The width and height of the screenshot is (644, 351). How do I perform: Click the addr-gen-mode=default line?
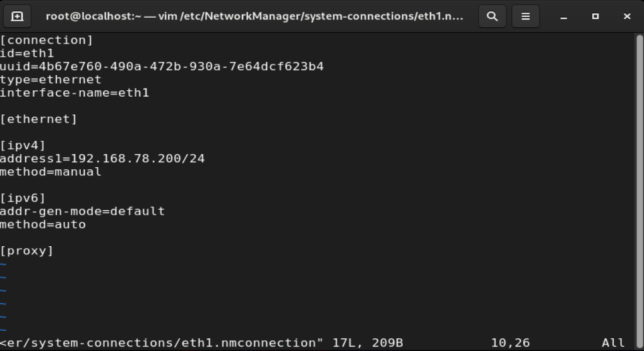82,211
